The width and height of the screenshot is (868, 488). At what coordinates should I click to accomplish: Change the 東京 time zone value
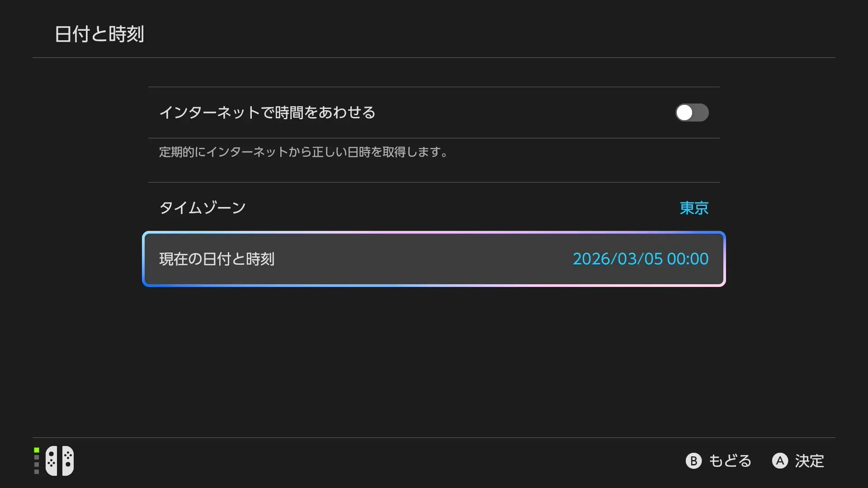694,208
